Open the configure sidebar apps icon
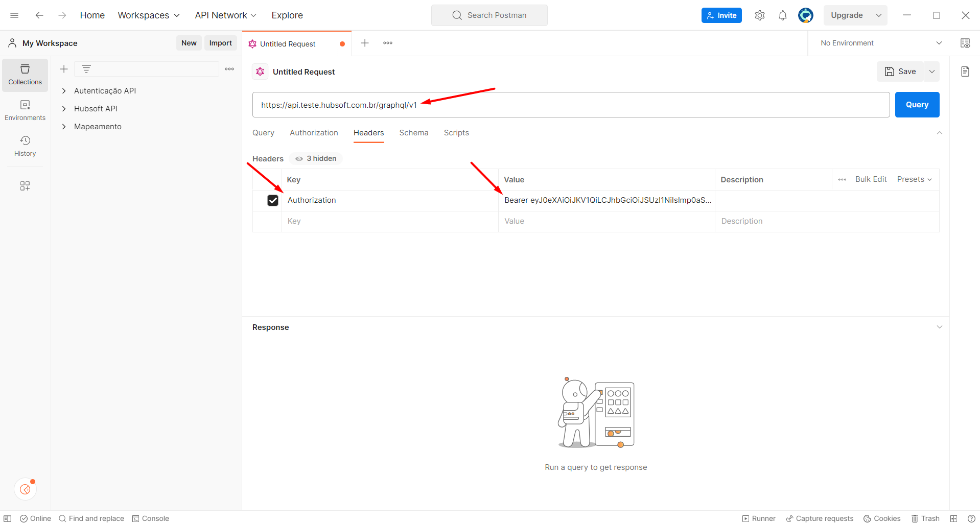The height and width of the screenshot is (523, 980). coord(25,186)
